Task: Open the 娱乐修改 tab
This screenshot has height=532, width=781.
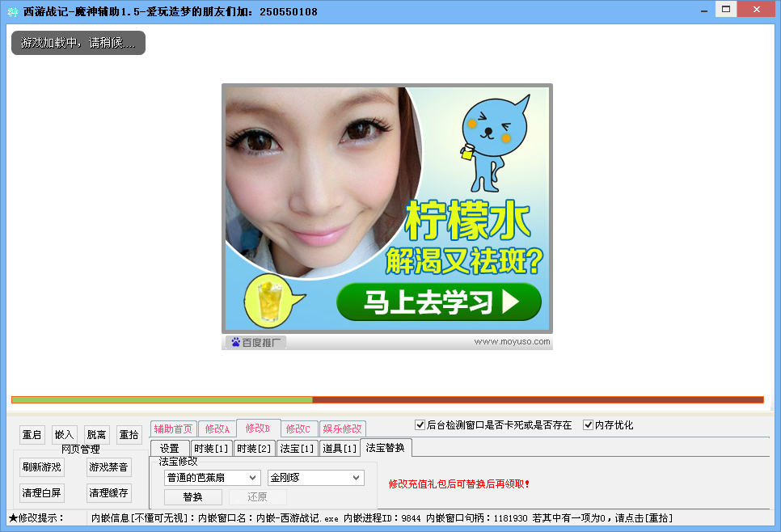Action: coord(342,429)
